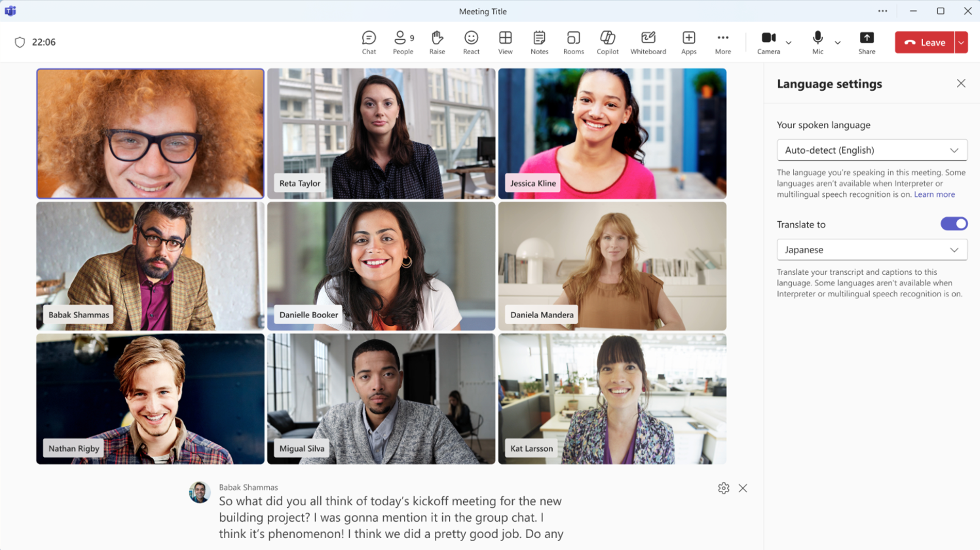
Task: Open the Japanese translation language dropdown
Action: point(871,250)
